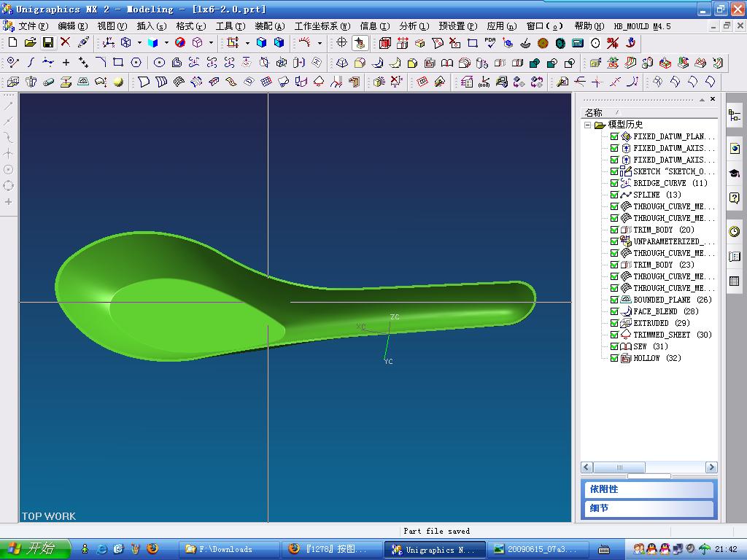Viewport: 747px width, 560px height.
Task: Switch to F:\Downloads taskbar window
Action: tap(229, 549)
